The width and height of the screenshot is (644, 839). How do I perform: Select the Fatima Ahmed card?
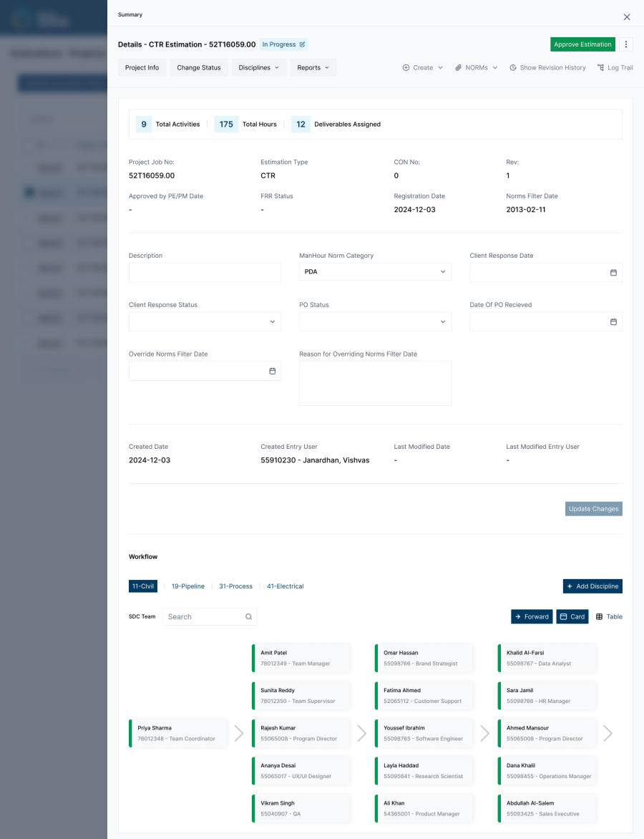(x=424, y=696)
